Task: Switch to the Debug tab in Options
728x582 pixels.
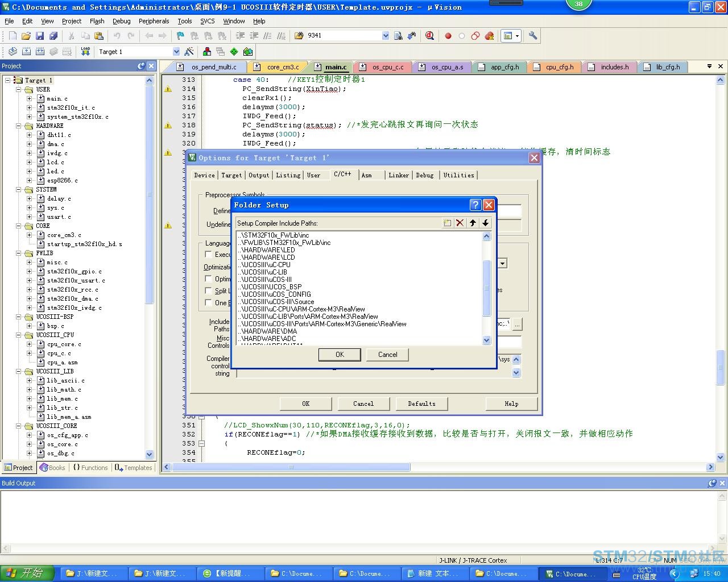Action: pos(425,175)
